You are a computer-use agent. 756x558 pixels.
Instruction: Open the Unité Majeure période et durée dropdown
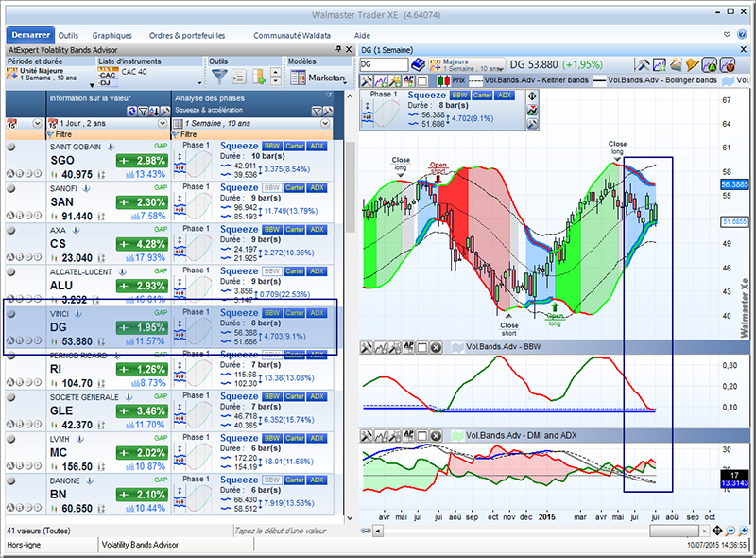click(92, 85)
